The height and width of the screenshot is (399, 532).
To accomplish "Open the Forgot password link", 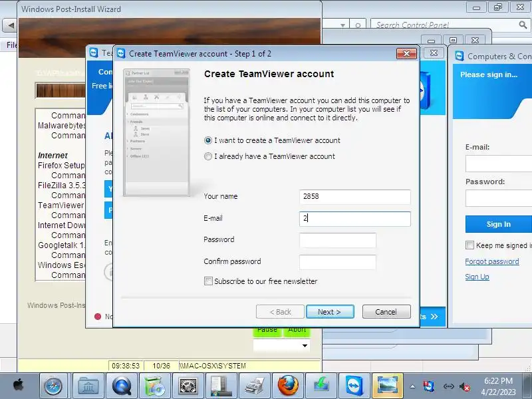I will 492,261.
